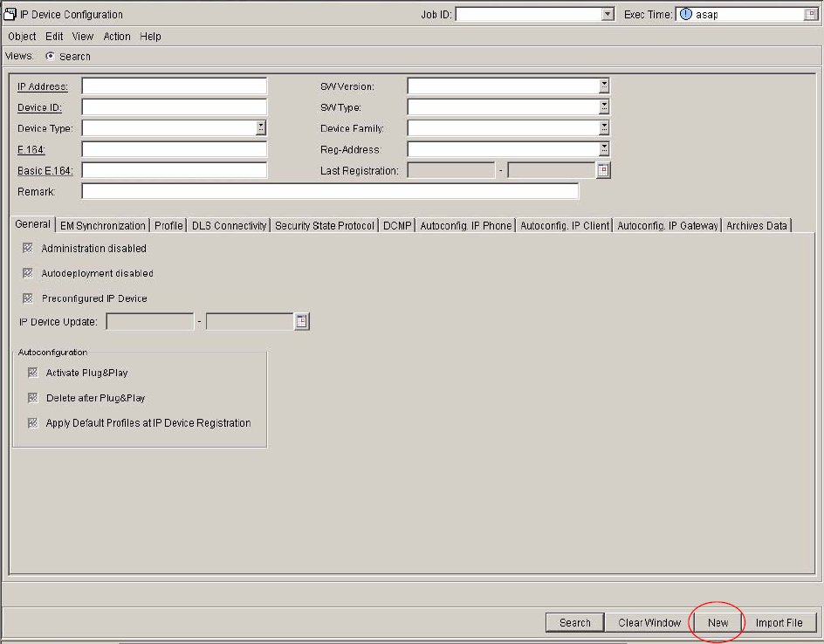Click the IP Device Configuration window icon
Viewport: 824px width, 644px height.
(x=10, y=14)
